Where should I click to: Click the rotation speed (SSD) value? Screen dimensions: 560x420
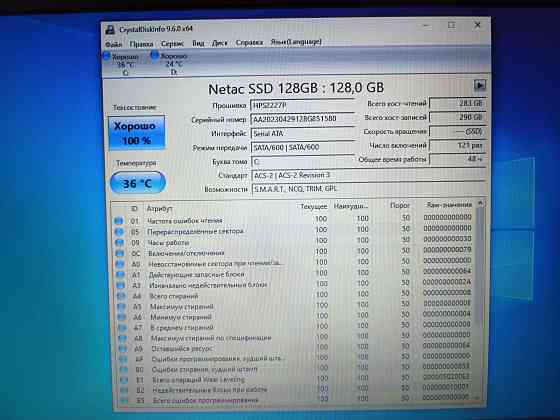pos(458,131)
